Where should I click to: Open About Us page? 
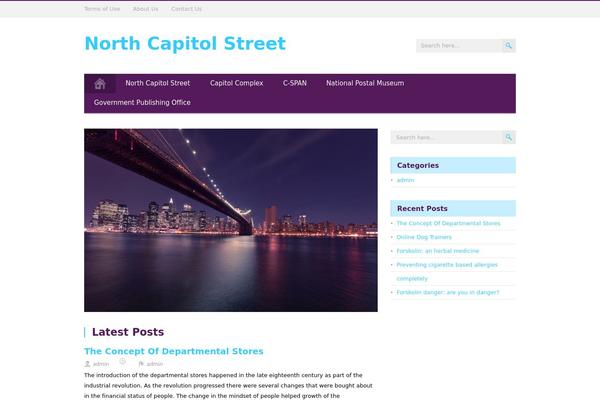point(145,9)
